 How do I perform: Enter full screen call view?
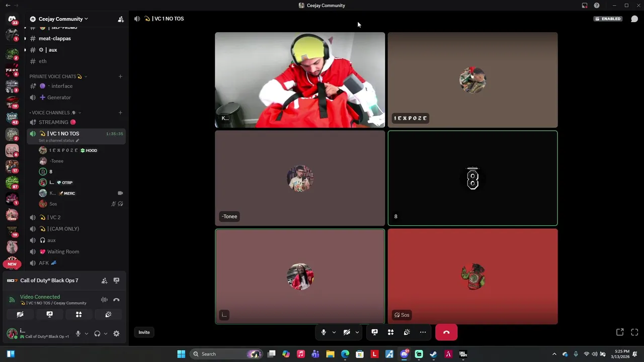[634, 332]
